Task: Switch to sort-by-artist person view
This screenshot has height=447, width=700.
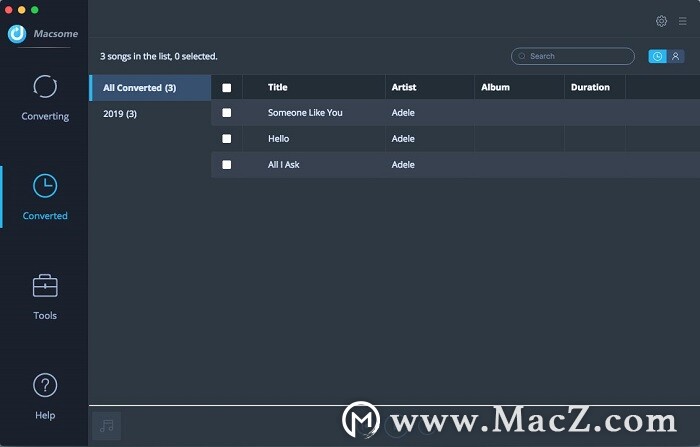Action: tap(675, 56)
